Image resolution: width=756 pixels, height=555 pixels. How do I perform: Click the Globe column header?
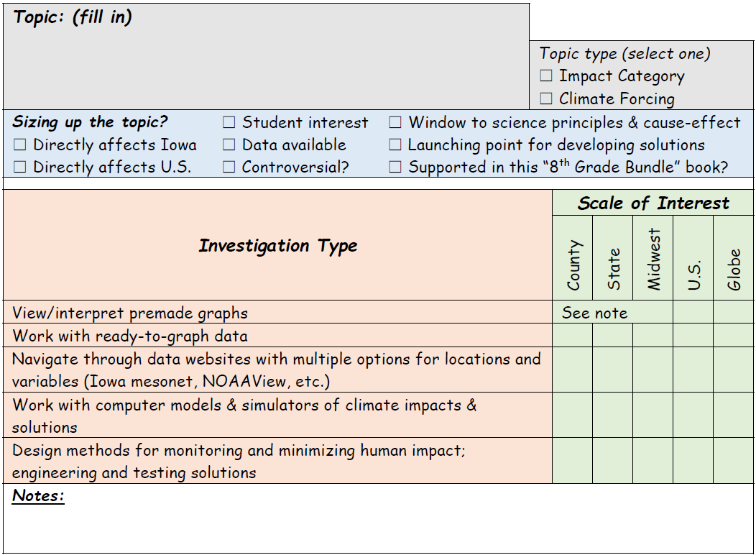point(732,259)
